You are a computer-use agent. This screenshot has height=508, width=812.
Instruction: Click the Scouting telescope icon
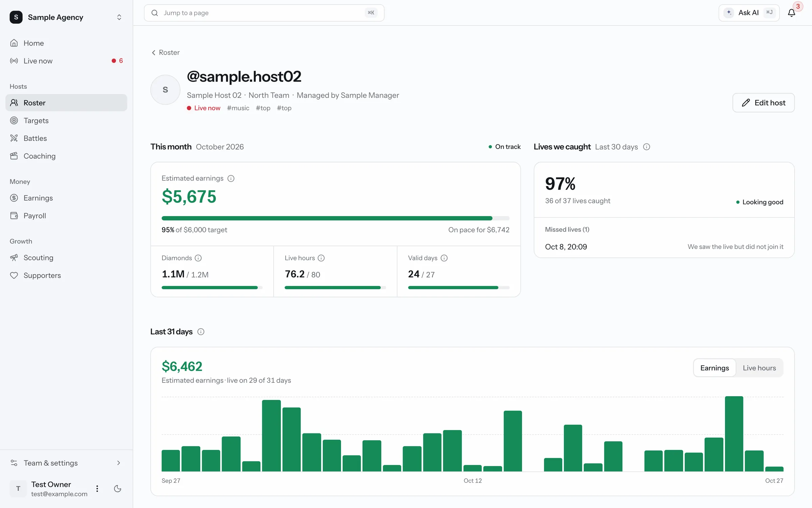point(14,258)
